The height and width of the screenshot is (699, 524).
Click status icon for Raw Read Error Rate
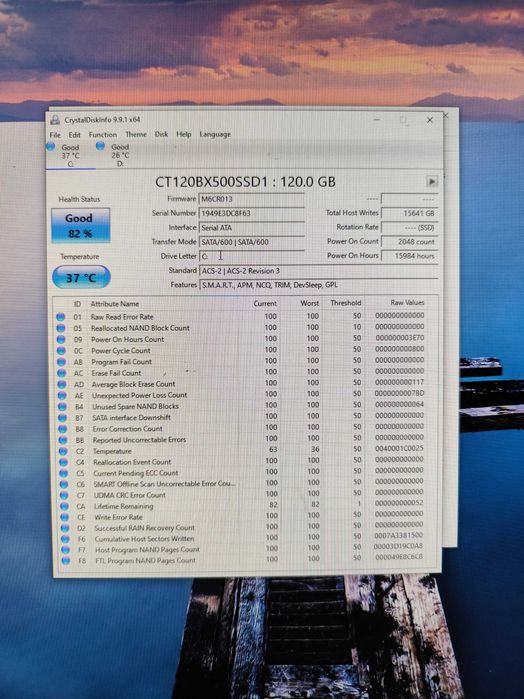(60, 317)
